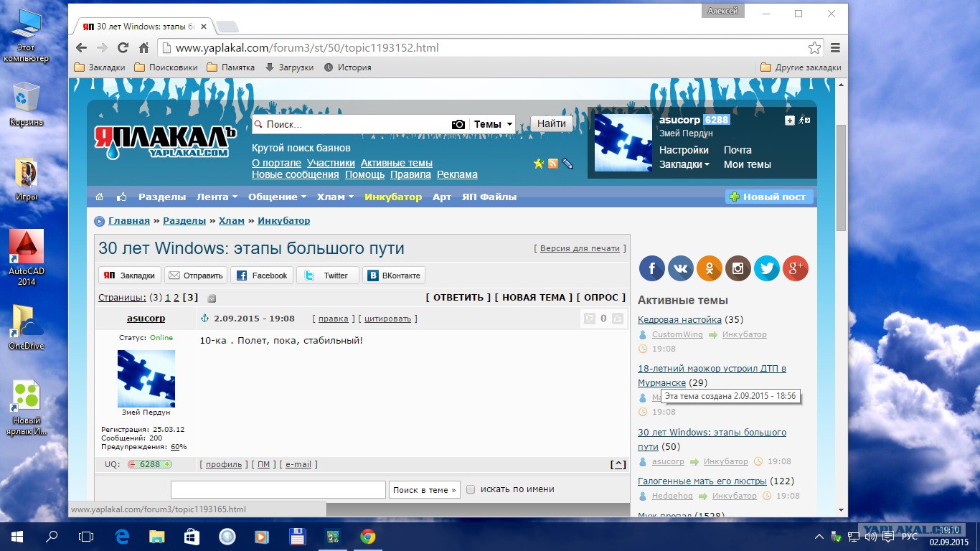
Task: Click the minus in the UQ rating bar
Action: point(133,464)
